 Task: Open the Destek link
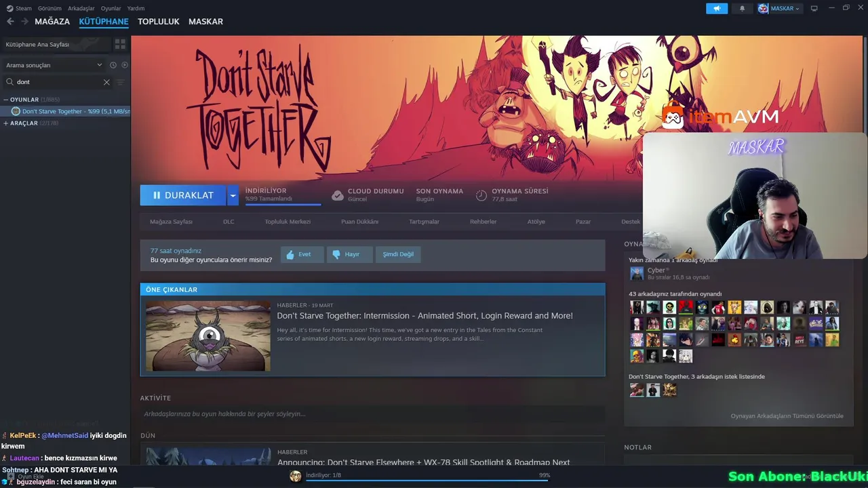(x=631, y=222)
